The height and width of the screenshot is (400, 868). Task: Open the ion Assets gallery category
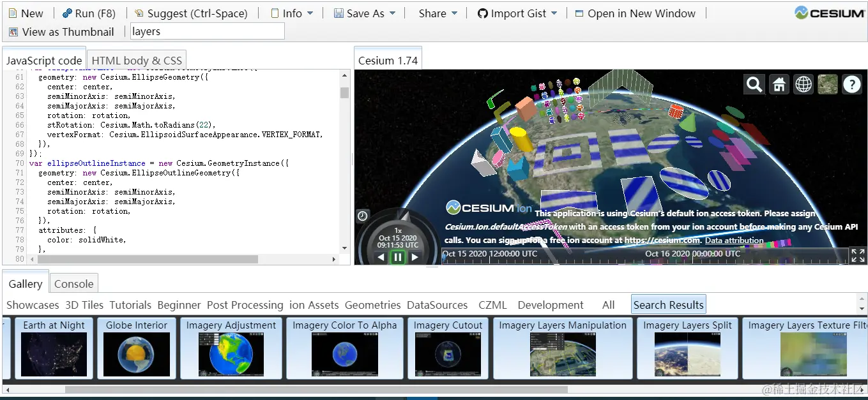coord(314,305)
